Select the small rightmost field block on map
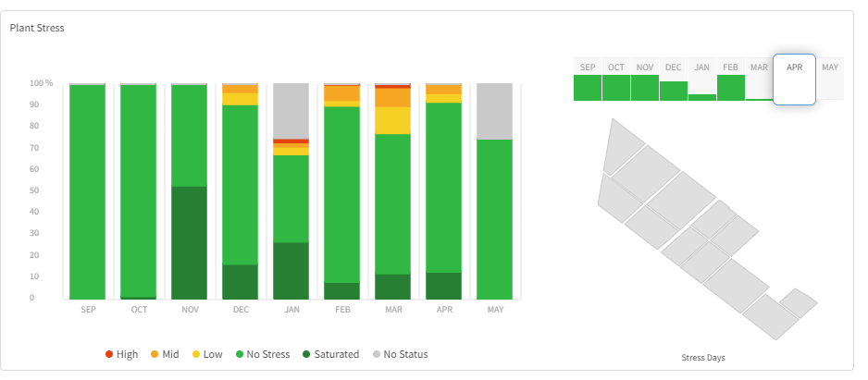The height and width of the screenshot is (380, 868). [x=797, y=301]
